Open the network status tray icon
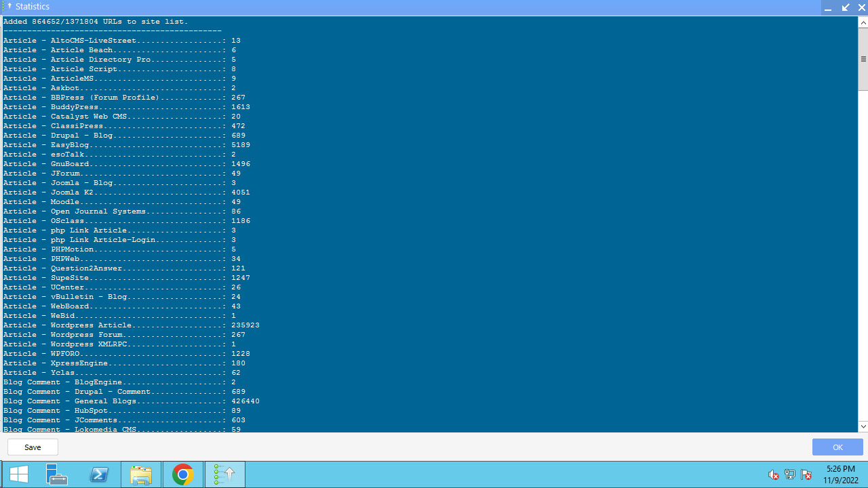868x488 pixels. pyautogui.click(x=789, y=475)
